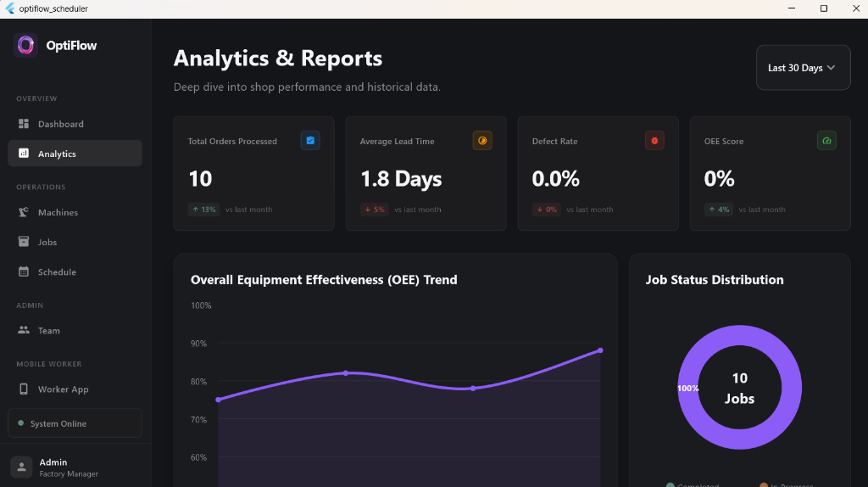This screenshot has height=487, width=868.
Task: Click the 0.0% defect rate value
Action: click(556, 178)
